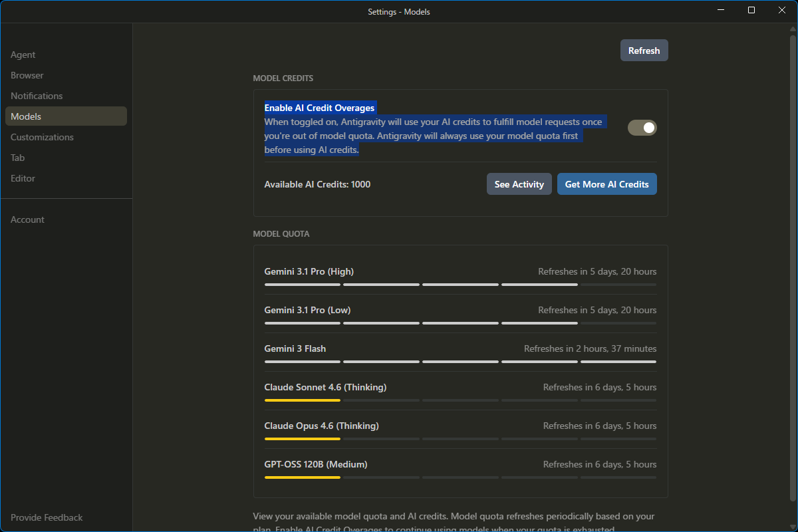Image resolution: width=798 pixels, height=532 pixels.
Task: Click GPT-OSS 120B (Medium) quota bar
Action: (x=460, y=477)
